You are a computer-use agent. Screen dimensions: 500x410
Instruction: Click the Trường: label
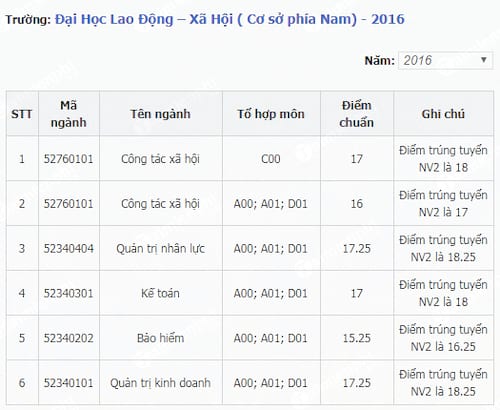tap(28, 20)
